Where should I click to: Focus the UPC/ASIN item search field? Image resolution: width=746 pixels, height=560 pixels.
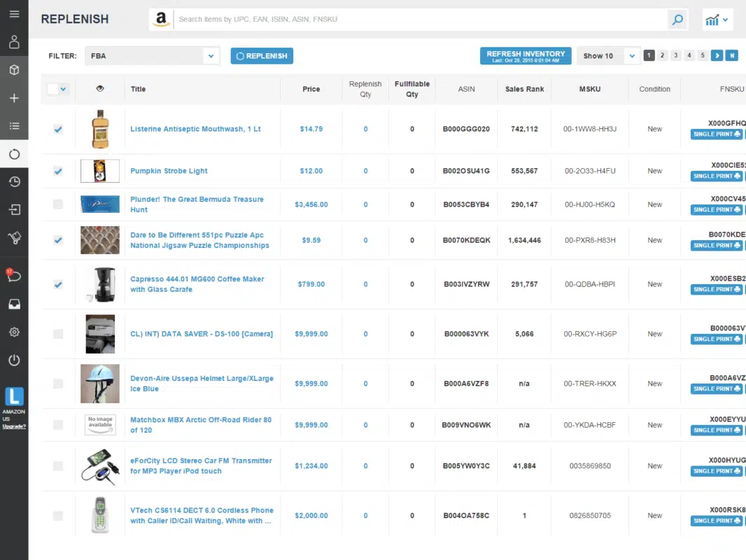point(420,20)
